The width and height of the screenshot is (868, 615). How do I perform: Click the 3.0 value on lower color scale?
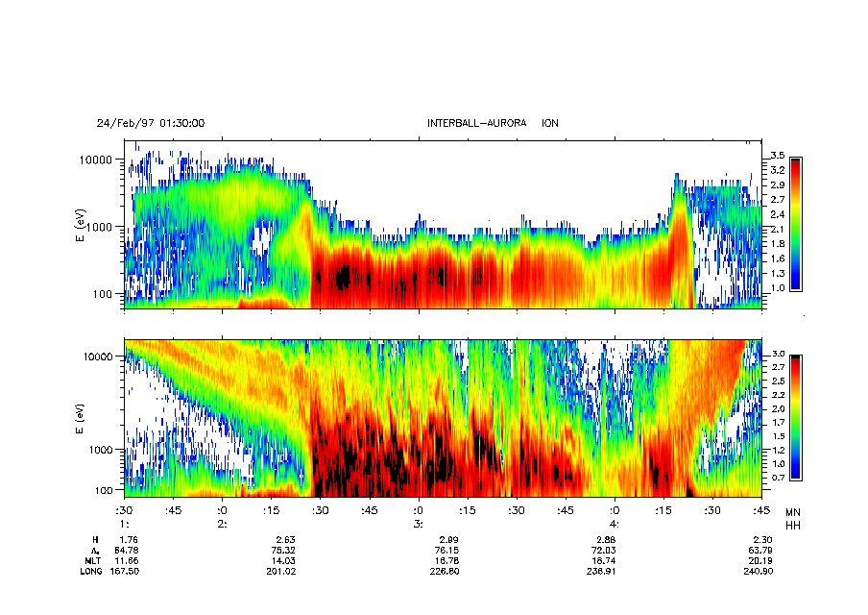778,355
